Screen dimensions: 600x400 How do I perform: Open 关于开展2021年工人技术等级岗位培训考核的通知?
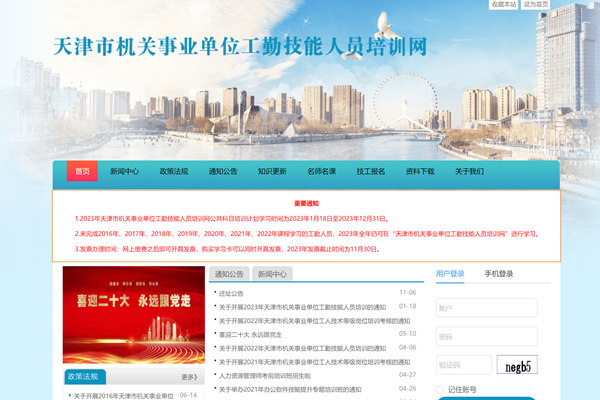[x=315, y=362]
